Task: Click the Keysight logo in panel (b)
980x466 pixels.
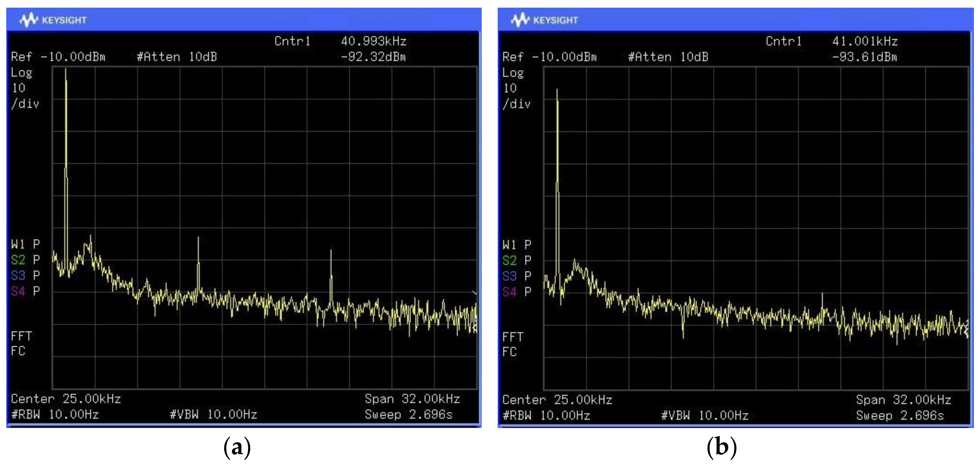Action: (545, 20)
